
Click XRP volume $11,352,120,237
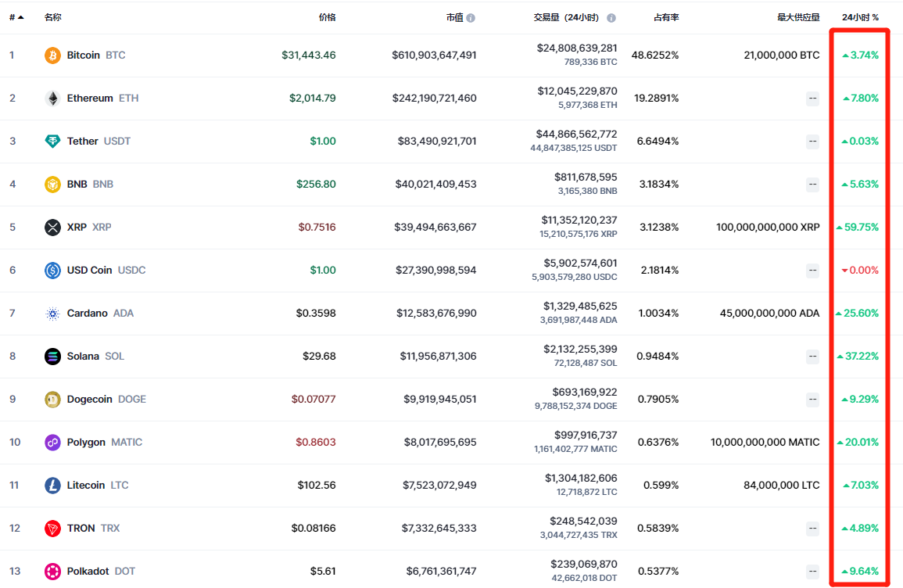tap(579, 220)
